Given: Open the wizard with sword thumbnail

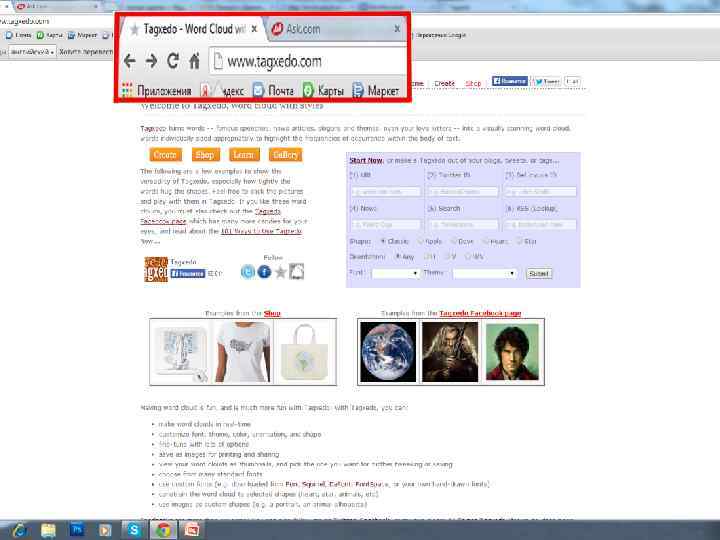Looking at the screenshot, I should click(450, 352).
